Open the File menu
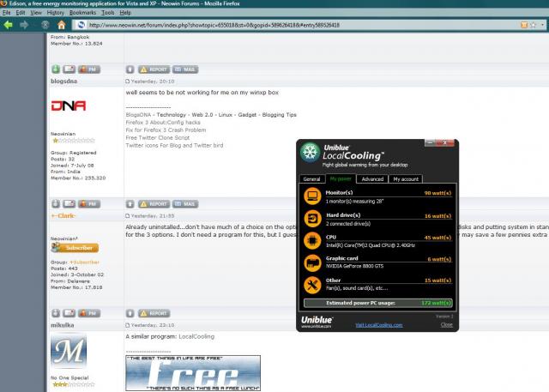The width and height of the screenshot is (549, 392). pyautogui.click(x=6, y=13)
